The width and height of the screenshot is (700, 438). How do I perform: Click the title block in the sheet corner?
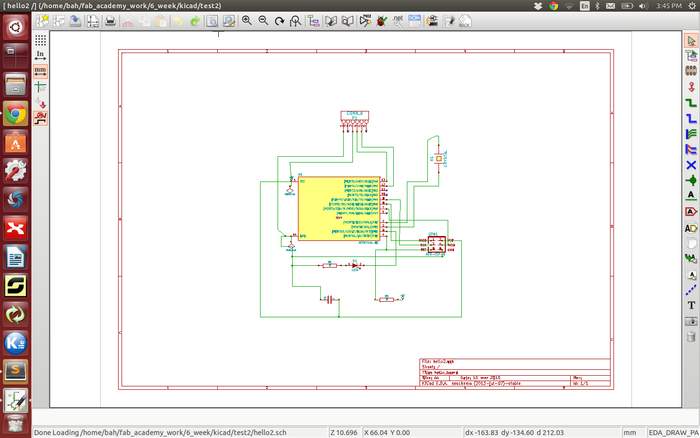point(515,372)
